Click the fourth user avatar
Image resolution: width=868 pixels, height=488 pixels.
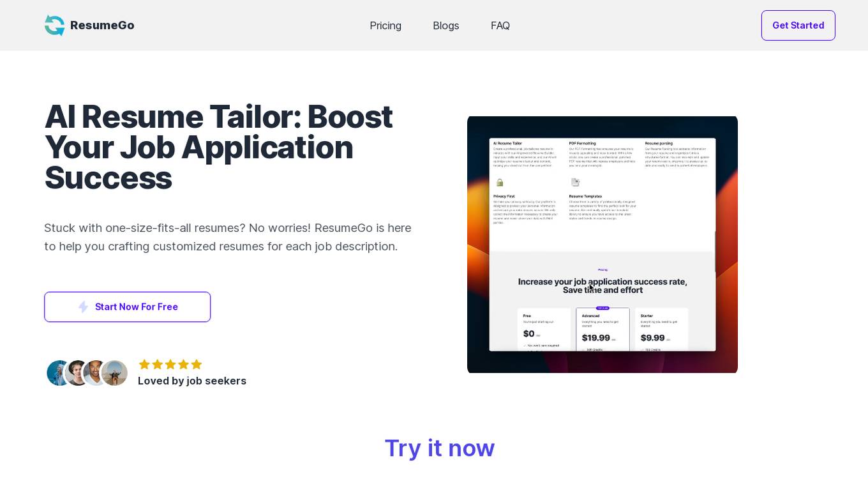(115, 373)
